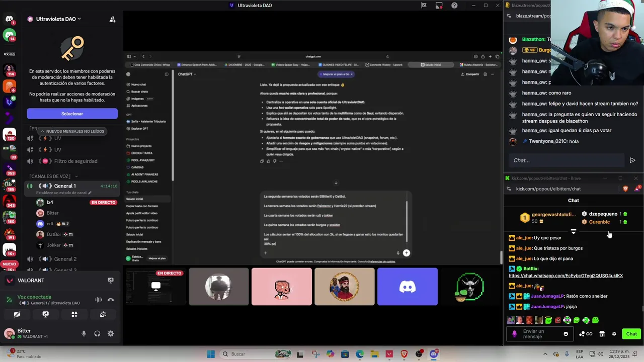Edit channel status pencil under General 1
Image resolution: width=644 pixels, height=362 pixels.
coord(90,193)
